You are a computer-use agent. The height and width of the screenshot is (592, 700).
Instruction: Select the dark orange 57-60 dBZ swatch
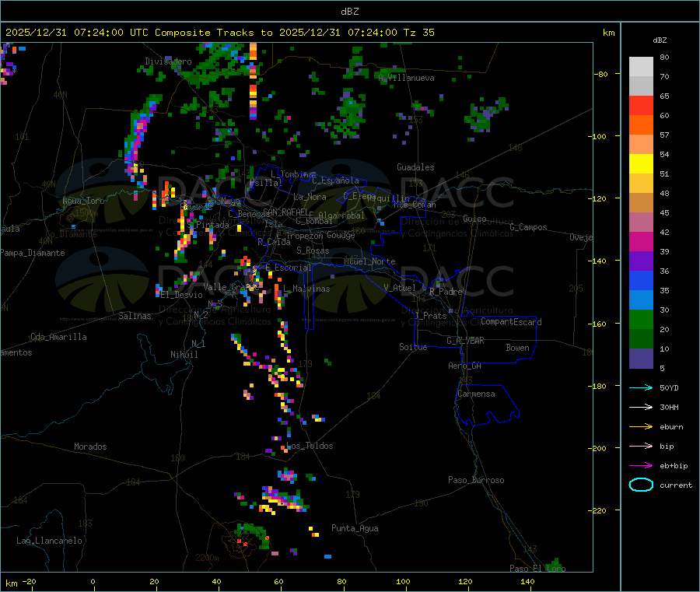tap(641, 125)
